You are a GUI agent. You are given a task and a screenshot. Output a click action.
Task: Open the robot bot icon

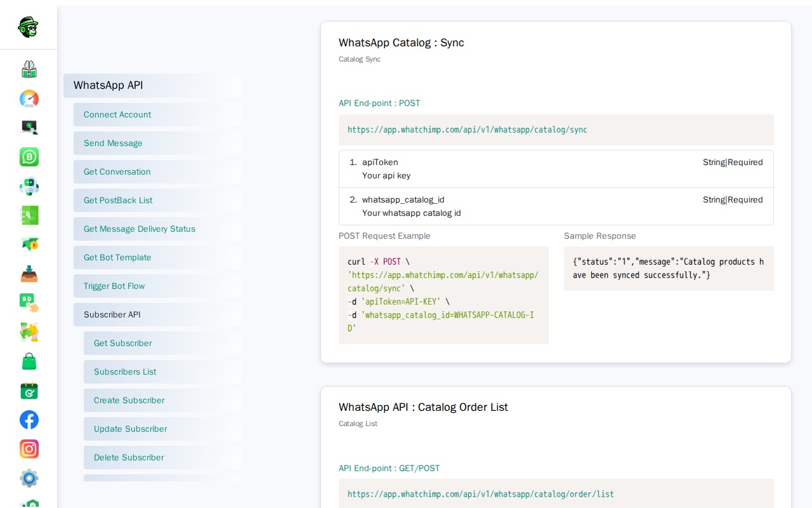(x=29, y=186)
